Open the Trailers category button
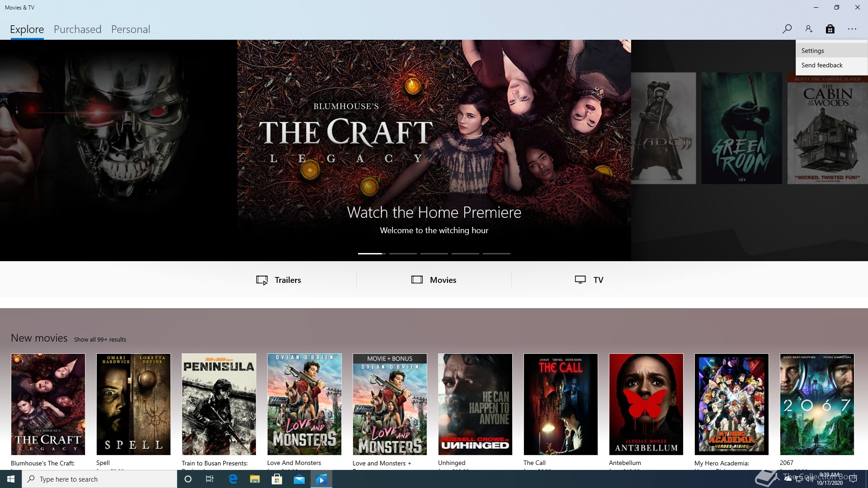The height and width of the screenshot is (488, 868). 278,280
